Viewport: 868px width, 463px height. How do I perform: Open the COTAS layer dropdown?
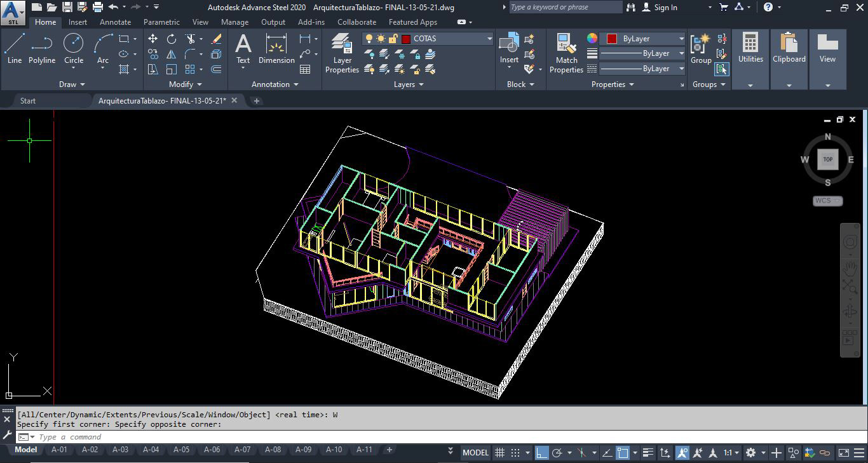489,39
